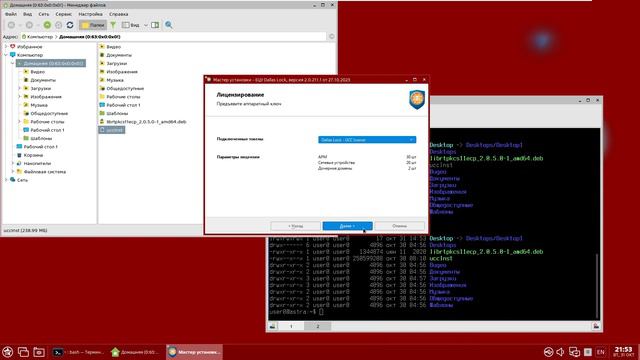Open the network connection tray icon

574,352
